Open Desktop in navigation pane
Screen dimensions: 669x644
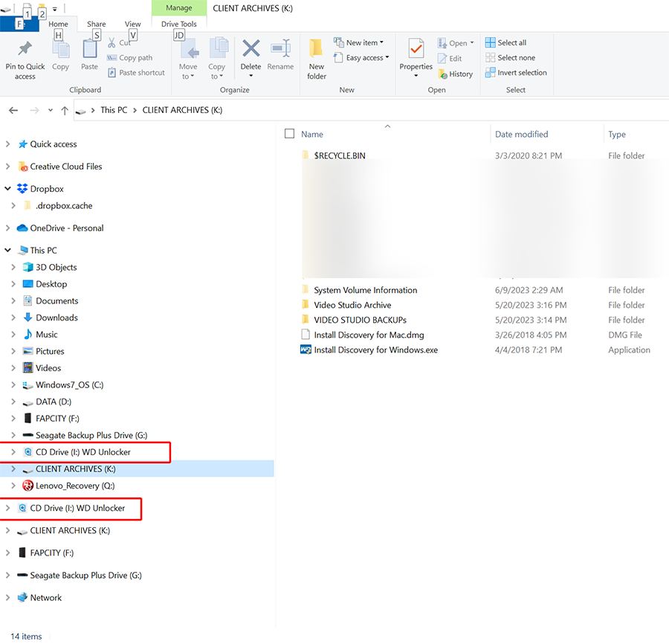click(x=51, y=284)
